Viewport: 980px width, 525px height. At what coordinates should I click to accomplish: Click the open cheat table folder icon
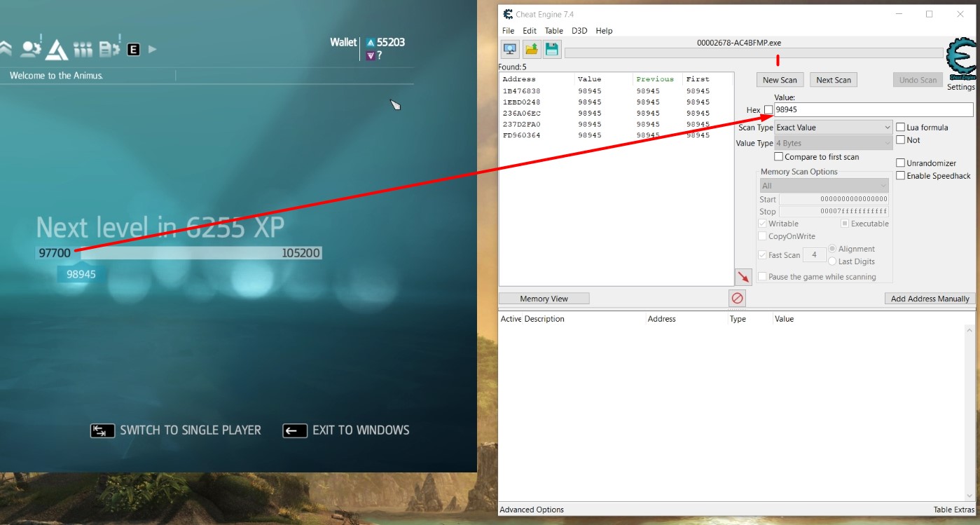532,48
